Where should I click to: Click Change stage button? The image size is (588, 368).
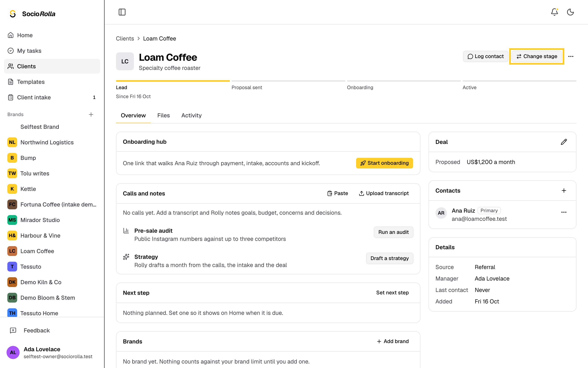(537, 56)
